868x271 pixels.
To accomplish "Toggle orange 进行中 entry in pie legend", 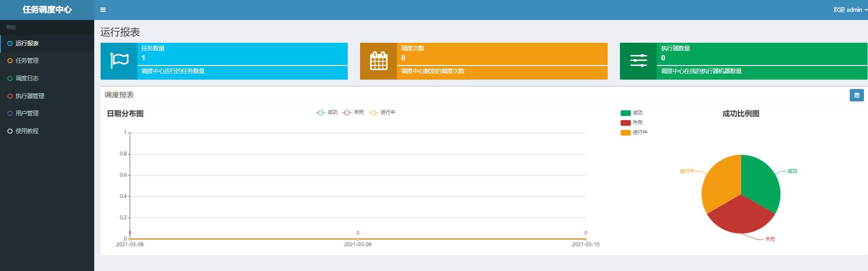I will coord(634,133).
